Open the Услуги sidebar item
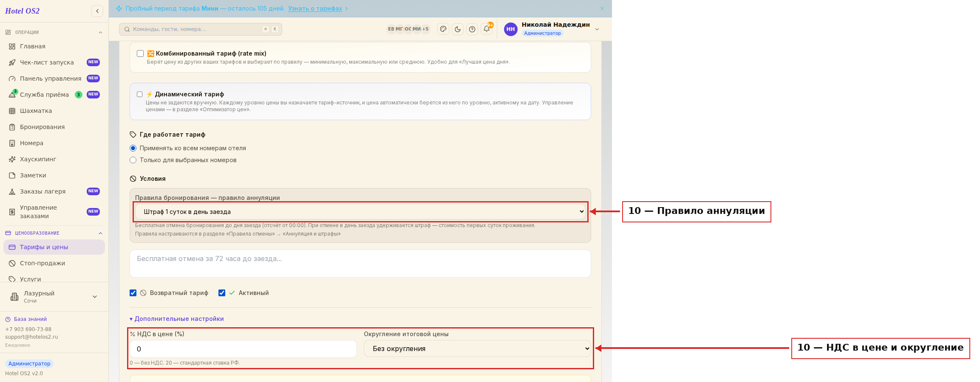 pyautogui.click(x=54, y=279)
